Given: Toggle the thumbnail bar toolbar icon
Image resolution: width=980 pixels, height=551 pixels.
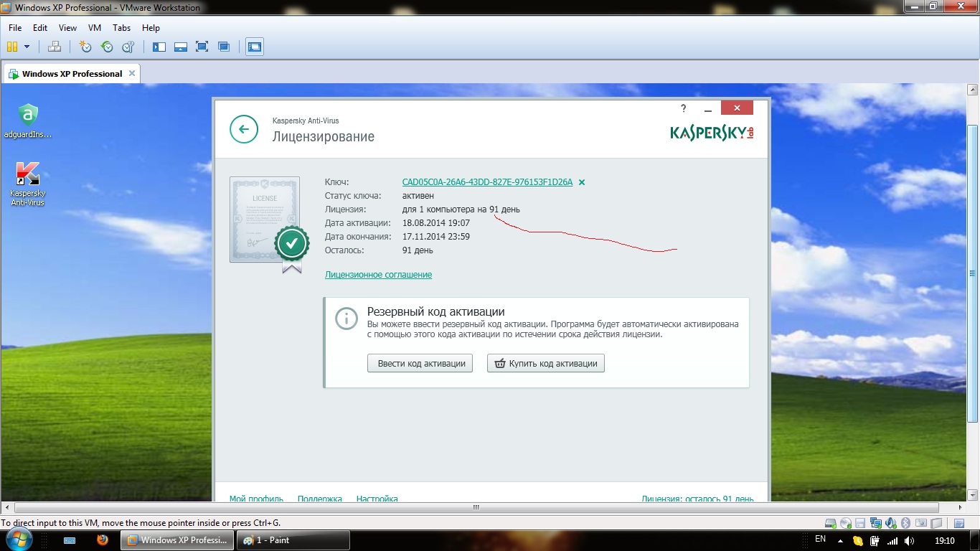Looking at the screenshot, I should tap(181, 47).
